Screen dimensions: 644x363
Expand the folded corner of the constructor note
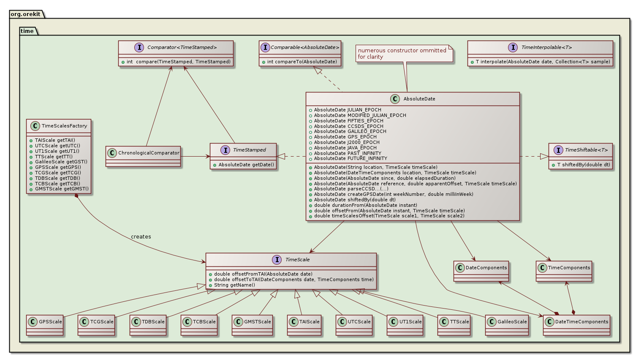point(451,47)
